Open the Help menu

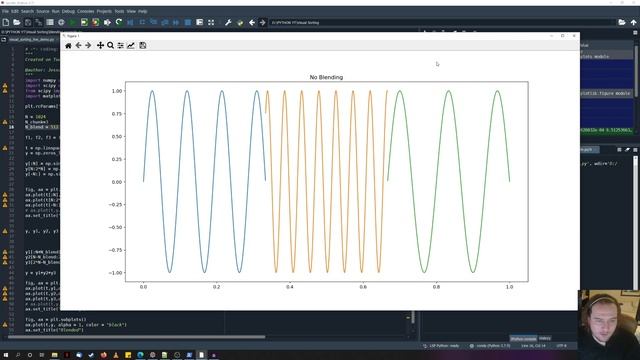pos(142,11)
